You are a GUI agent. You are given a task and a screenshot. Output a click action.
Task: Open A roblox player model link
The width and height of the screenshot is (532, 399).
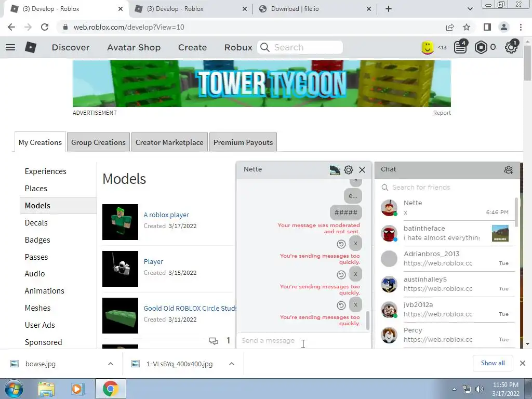pyautogui.click(x=166, y=215)
